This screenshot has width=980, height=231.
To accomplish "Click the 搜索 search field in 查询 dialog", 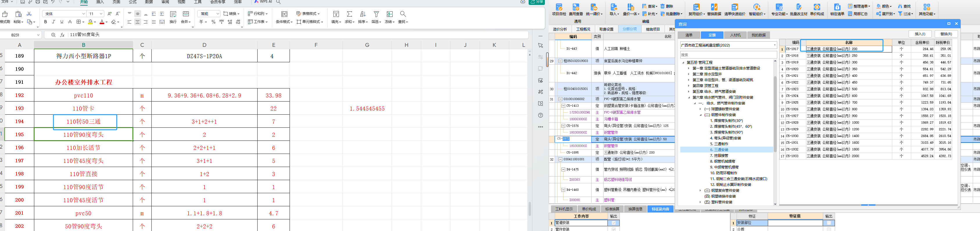I will pos(728,55).
